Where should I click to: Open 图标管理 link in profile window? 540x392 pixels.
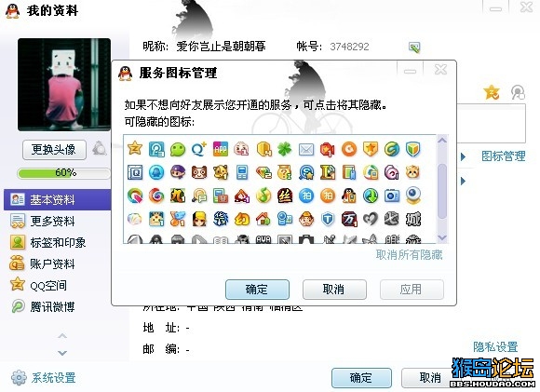pyautogui.click(x=503, y=156)
